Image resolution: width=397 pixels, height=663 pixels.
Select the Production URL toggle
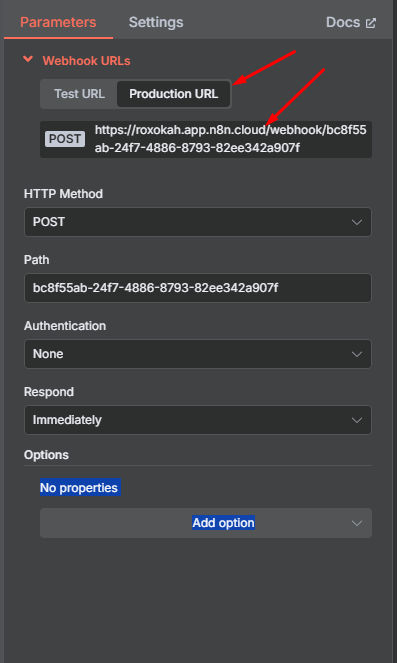(173, 93)
